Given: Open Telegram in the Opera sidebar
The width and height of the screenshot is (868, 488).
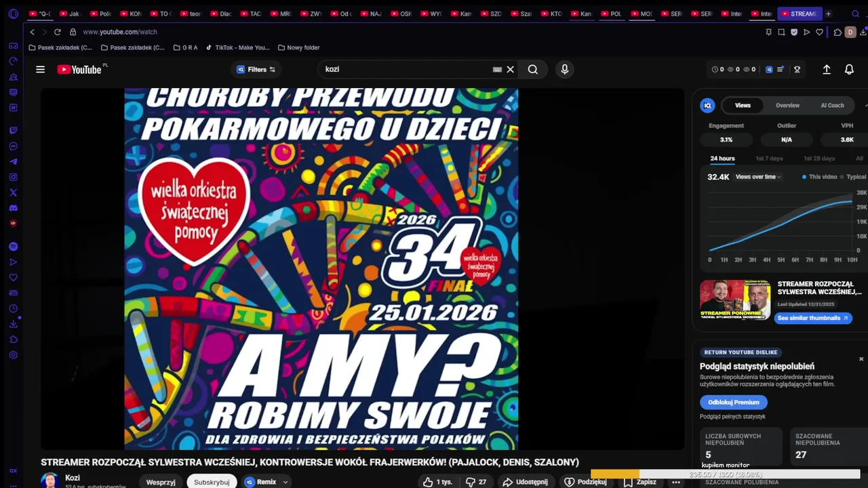Looking at the screenshot, I should 13,162.
